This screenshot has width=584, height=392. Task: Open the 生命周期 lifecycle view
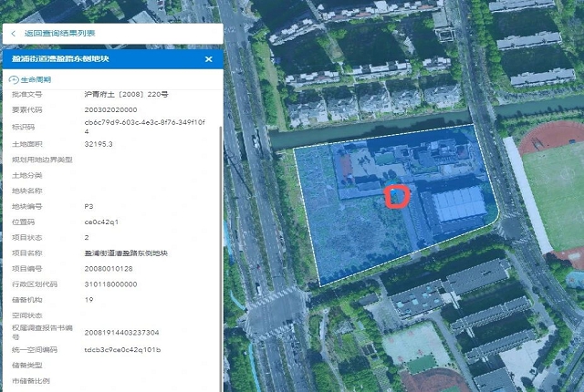pyautogui.click(x=30, y=79)
